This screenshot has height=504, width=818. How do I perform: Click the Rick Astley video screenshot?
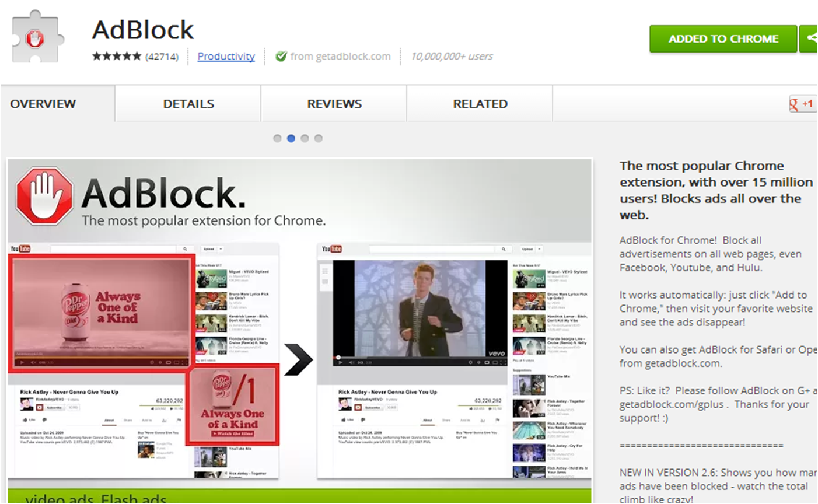coord(419,313)
